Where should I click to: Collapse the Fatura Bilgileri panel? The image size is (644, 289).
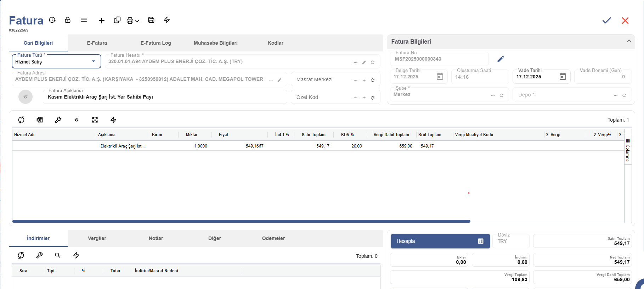click(629, 41)
